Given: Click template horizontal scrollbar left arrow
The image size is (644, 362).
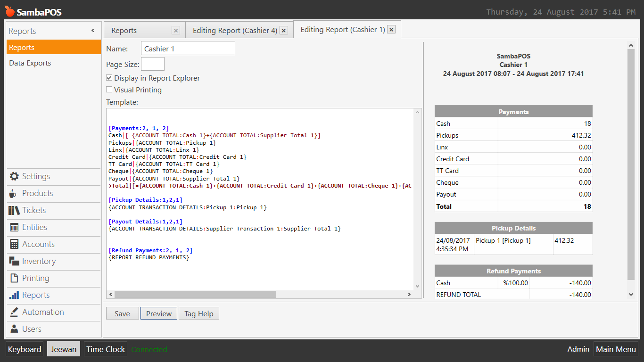Looking at the screenshot, I should [x=111, y=294].
